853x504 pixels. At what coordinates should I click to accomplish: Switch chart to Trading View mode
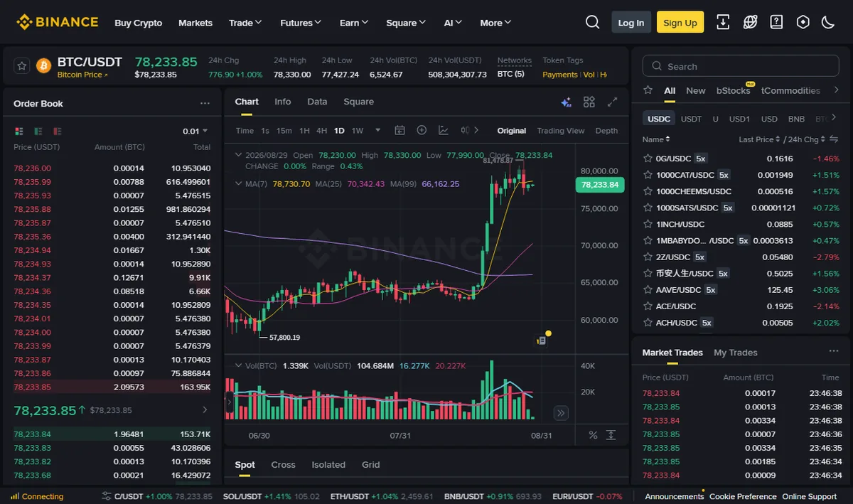tap(561, 131)
